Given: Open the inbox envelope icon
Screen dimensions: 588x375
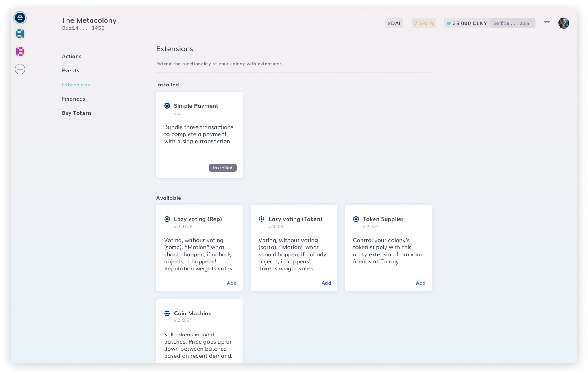Looking at the screenshot, I should click(x=547, y=23).
